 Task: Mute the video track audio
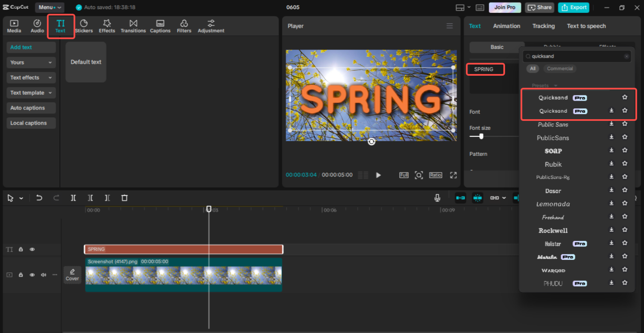click(x=43, y=275)
